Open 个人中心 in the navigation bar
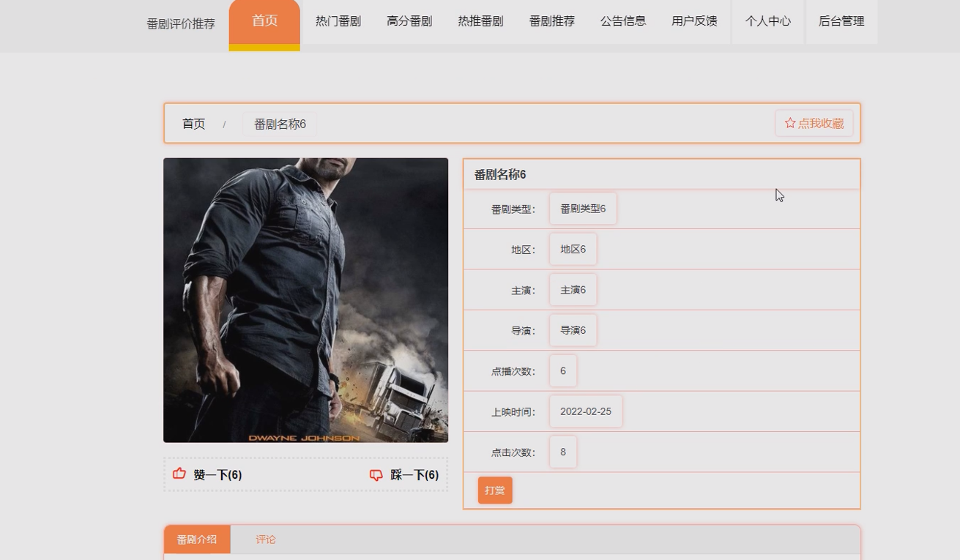 (768, 21)
